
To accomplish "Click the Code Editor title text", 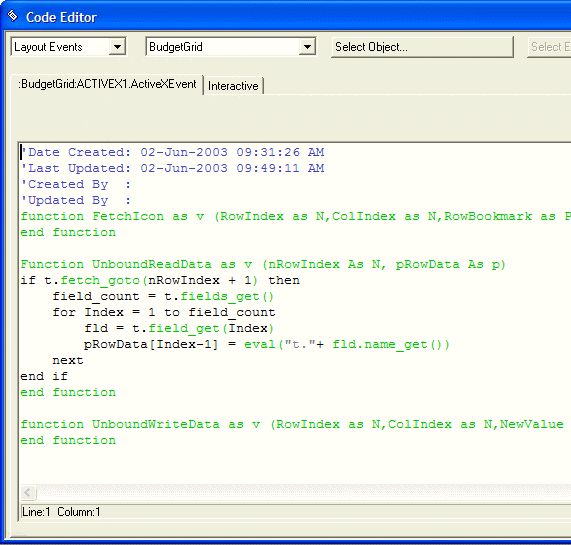I will coord(61,17).
